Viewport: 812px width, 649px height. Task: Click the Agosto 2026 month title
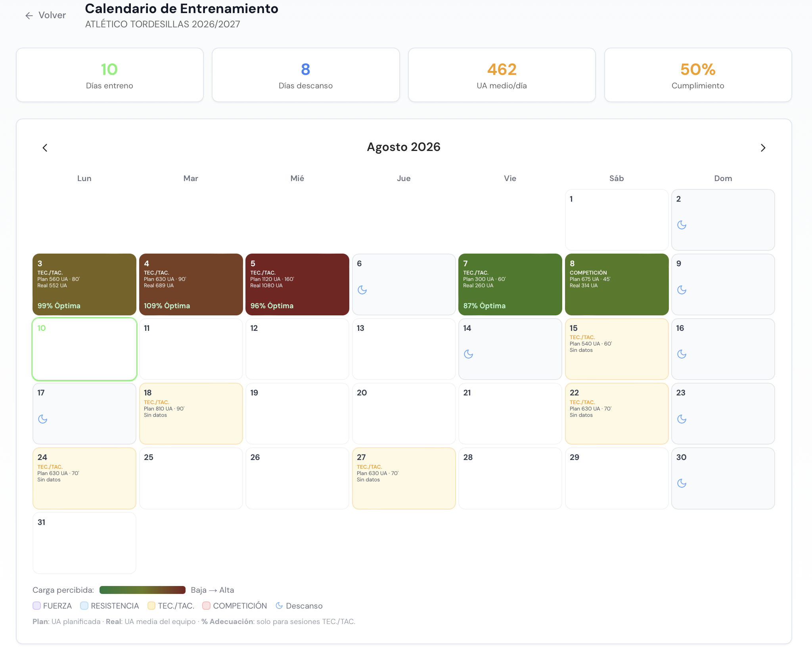(404, 147)
